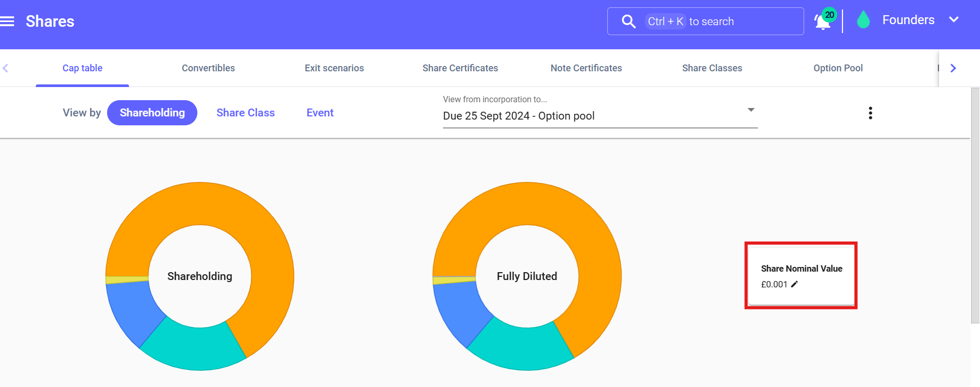The width and height of the screenshot is (980, 387).
Task: Switch view to Share Class
Action: point(245,113)
